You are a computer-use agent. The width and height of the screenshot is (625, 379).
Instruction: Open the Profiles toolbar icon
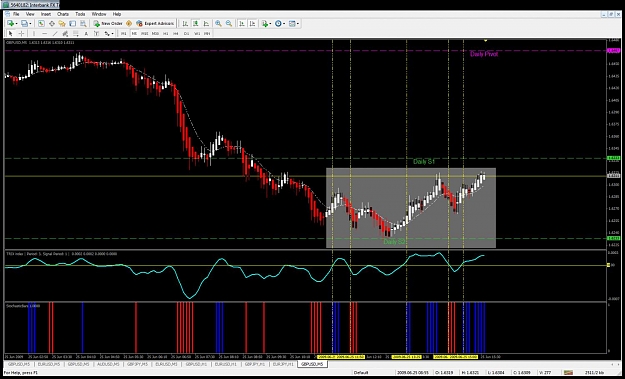tap(25, 24)
